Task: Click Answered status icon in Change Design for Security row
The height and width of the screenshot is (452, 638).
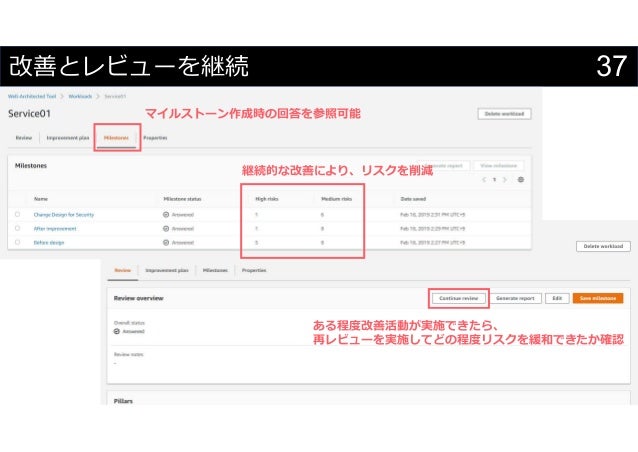Action: 166,214
